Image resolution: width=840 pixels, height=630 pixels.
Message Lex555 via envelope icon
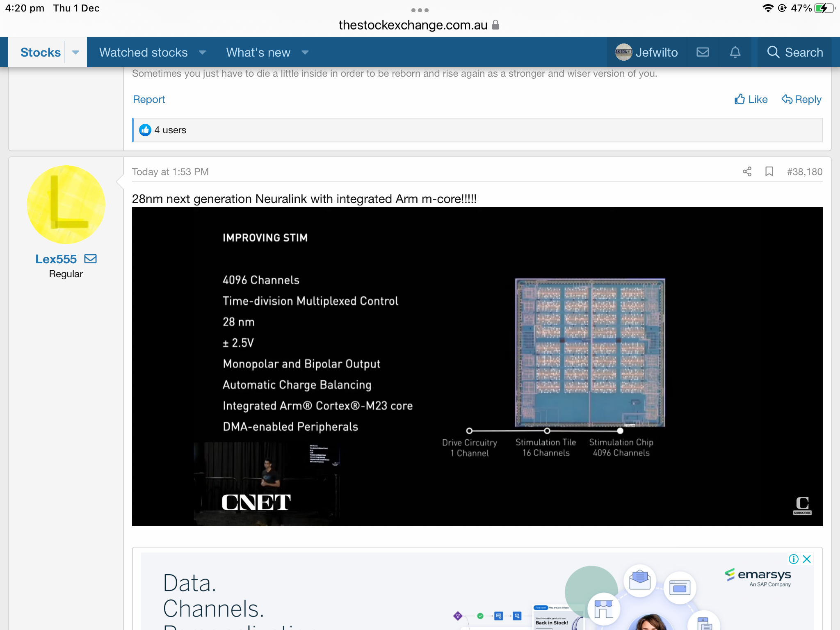coord(90,259)
